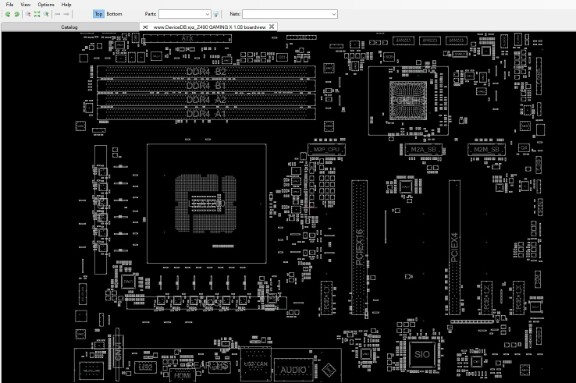
Task: Click the zoom in toolbar icon
Action: pyautogui.click(x=28, y=14)
